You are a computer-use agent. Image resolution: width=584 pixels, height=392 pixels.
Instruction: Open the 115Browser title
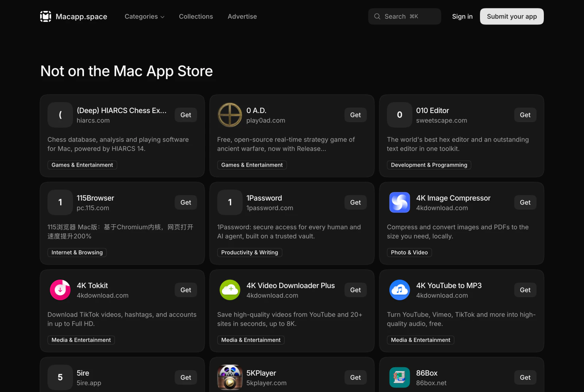[x=95, y=198]
